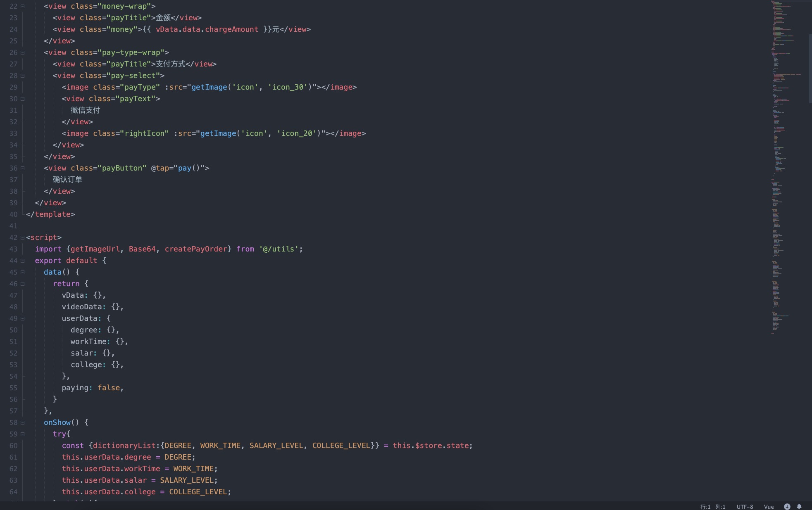Click the 行:1 line indicator
Viewport: 812px width, 510px height.
coord(705,507)
